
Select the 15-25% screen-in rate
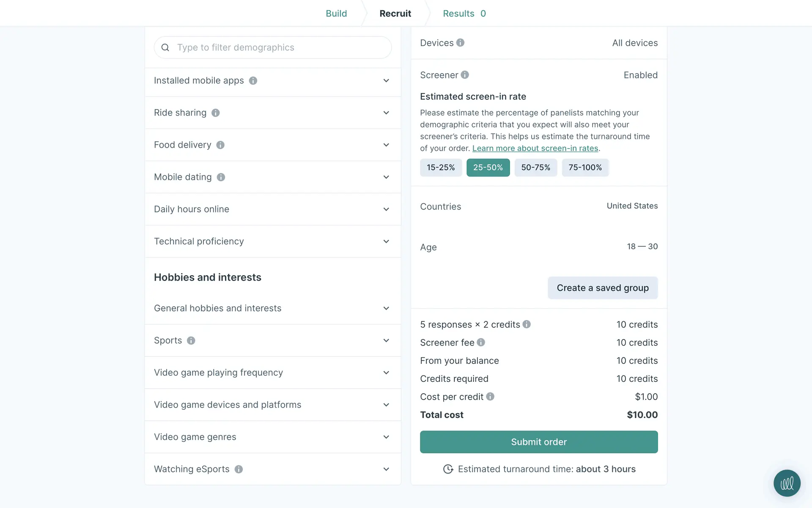(x=441, y=168)
